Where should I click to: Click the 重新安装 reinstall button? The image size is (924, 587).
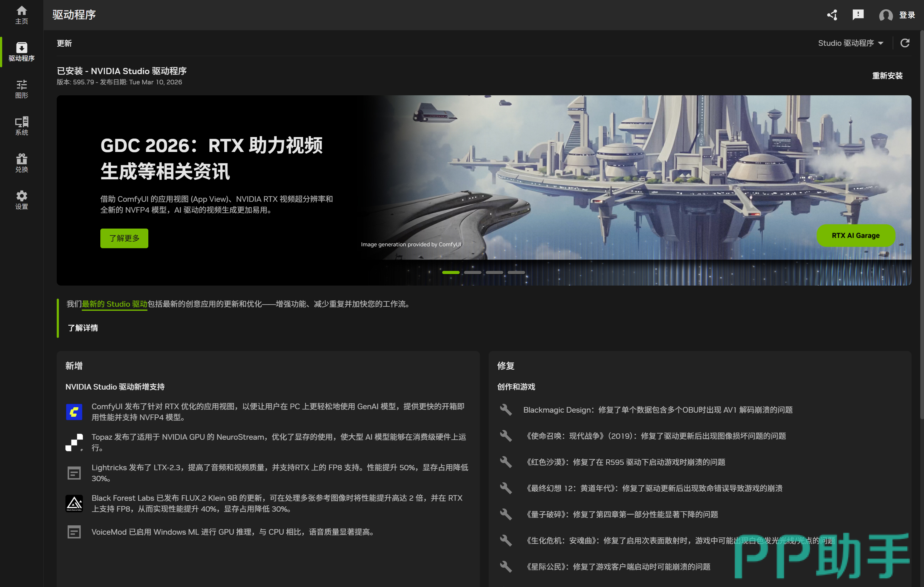(887, 76)
